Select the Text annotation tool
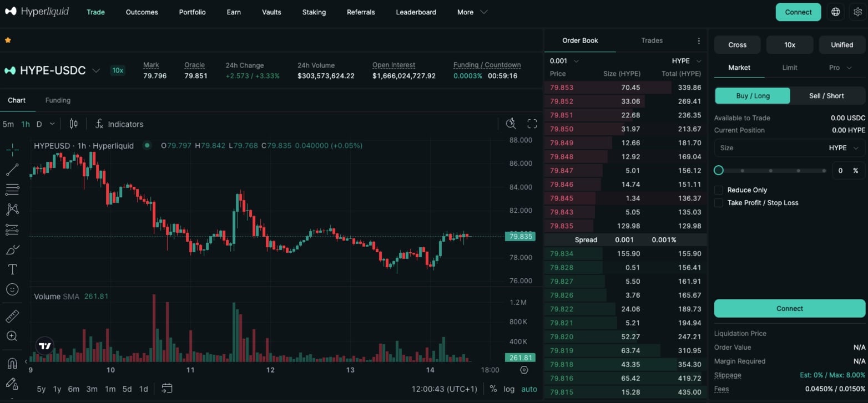 (x=12, y=269)
